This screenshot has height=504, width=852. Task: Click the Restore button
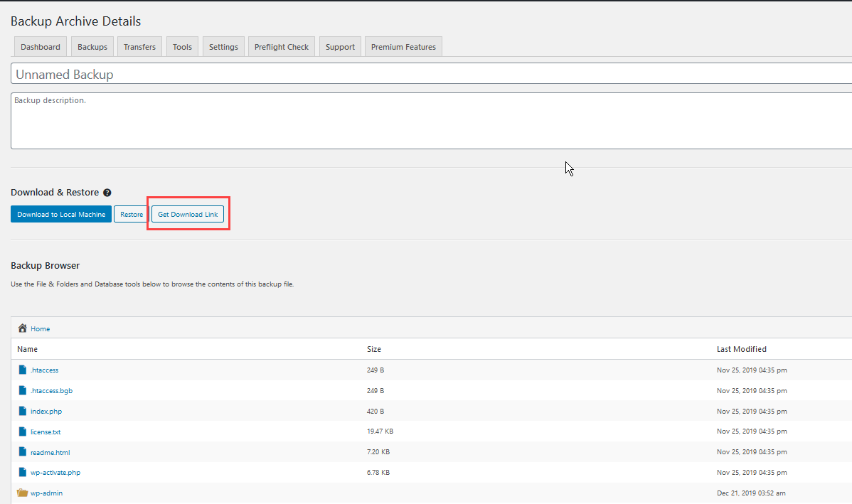tap(130, 213)
